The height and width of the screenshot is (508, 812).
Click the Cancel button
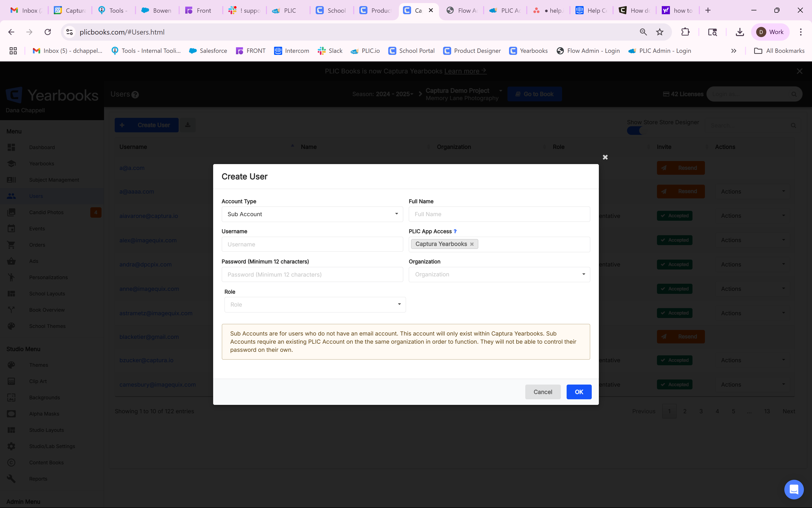543,392
